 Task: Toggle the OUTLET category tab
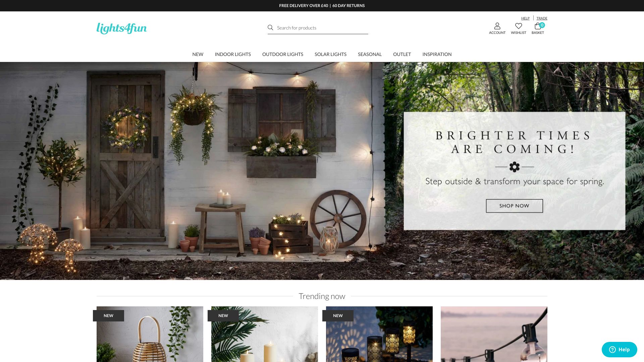pos(402,54)
